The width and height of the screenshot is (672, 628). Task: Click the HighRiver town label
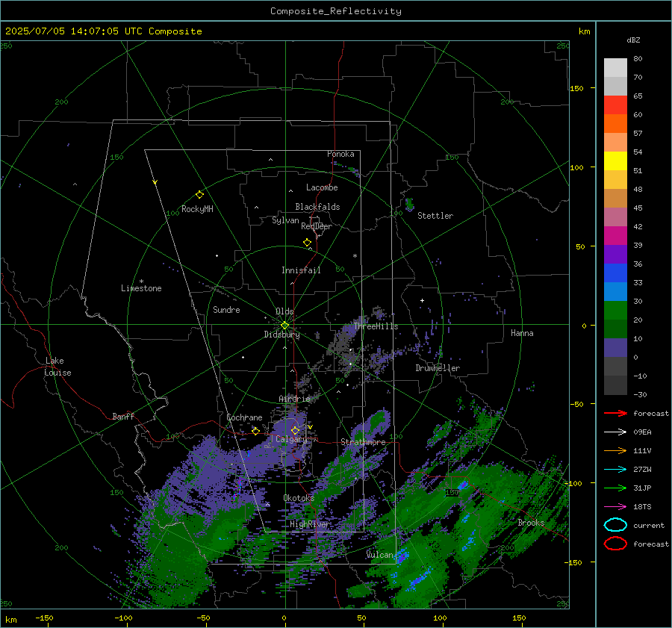tap(309, 524)
